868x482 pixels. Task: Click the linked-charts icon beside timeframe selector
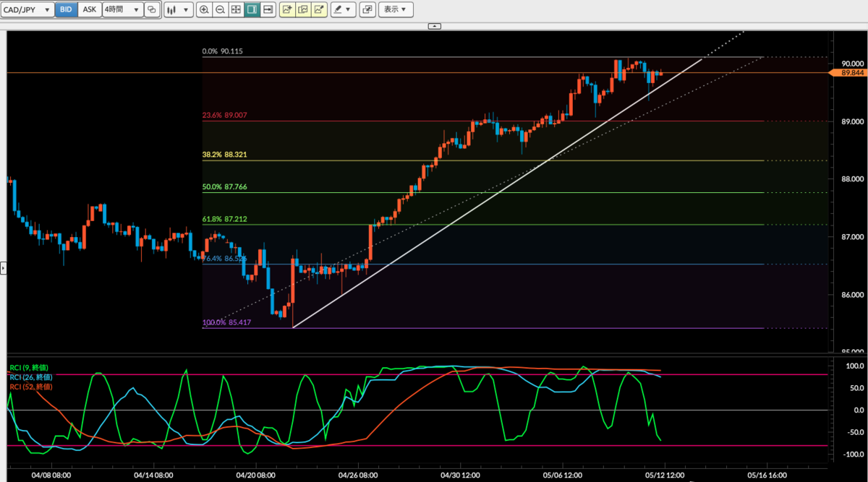pyautogui.click(x=152, y=10)
